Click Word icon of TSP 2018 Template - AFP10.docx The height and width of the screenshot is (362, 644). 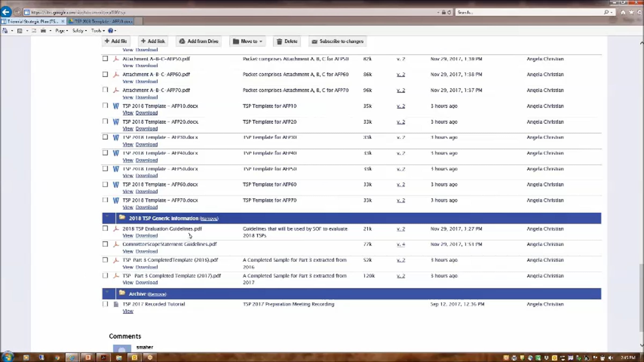pyautogui.click(x=116, y=106)
